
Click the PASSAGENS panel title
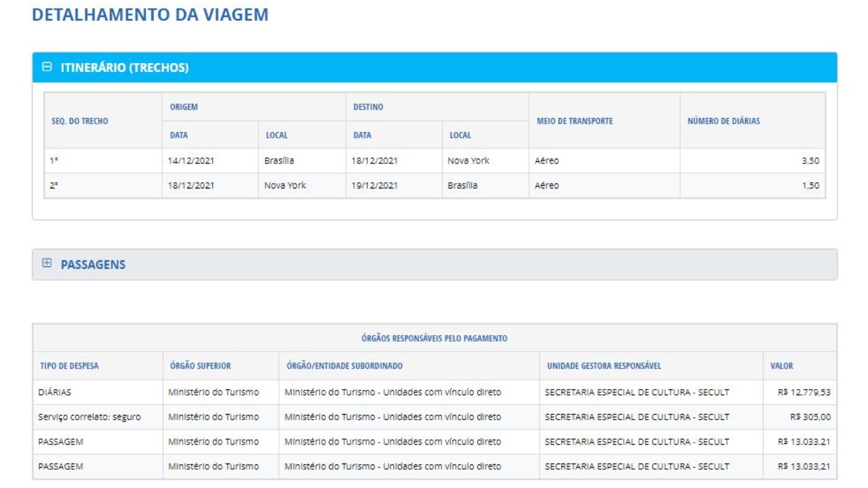coord(93,264)
